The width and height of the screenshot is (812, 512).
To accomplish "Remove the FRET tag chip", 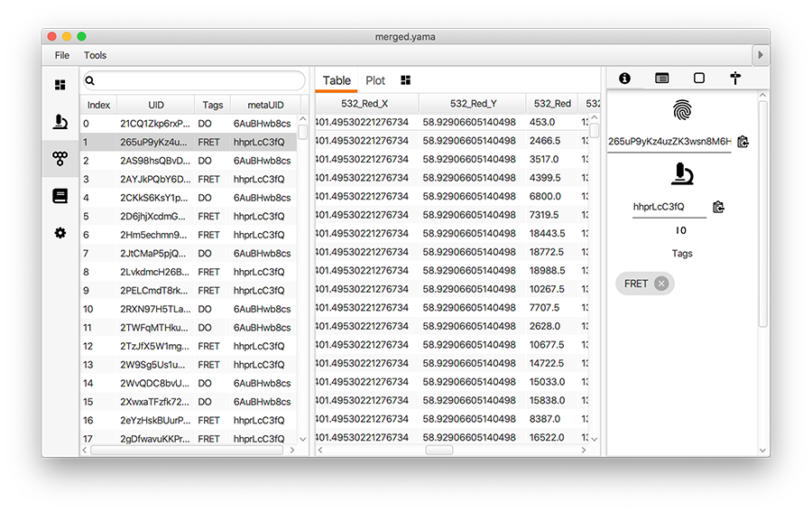I will point(660,284).
